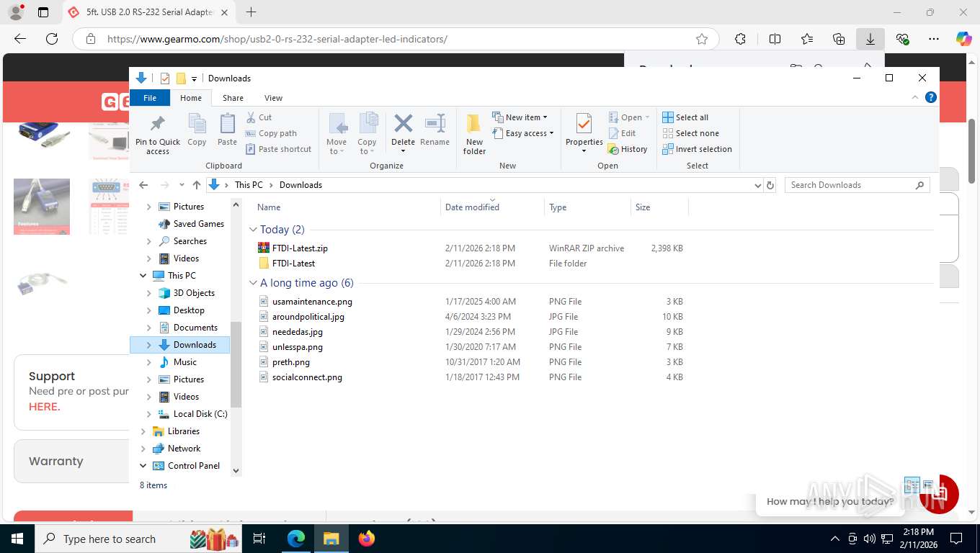Select Desktop in navigation pane
The width and height of the screenshot is (980, 553).
189,310
